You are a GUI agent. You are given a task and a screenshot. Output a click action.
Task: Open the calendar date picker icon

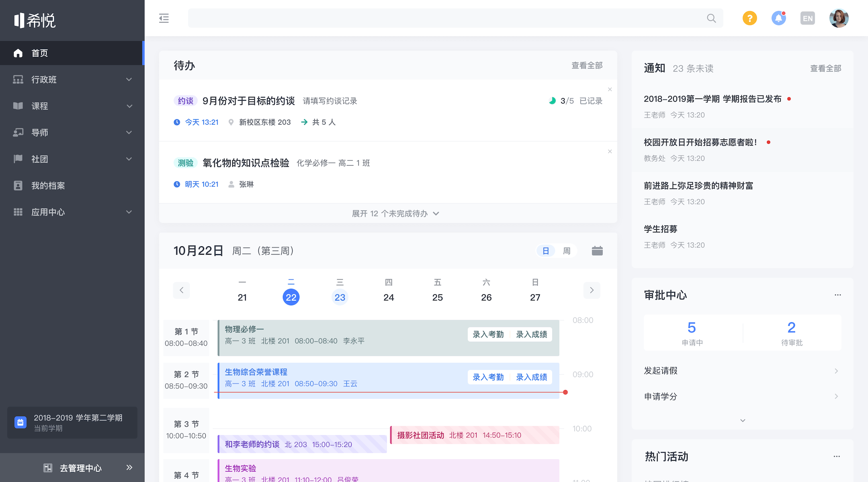tap(597, 251)
